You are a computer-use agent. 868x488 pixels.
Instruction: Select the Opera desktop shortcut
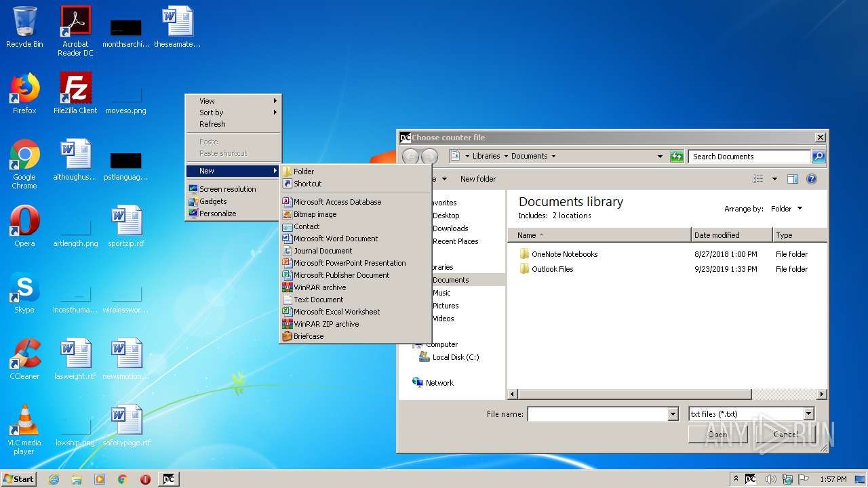(24, 226)
